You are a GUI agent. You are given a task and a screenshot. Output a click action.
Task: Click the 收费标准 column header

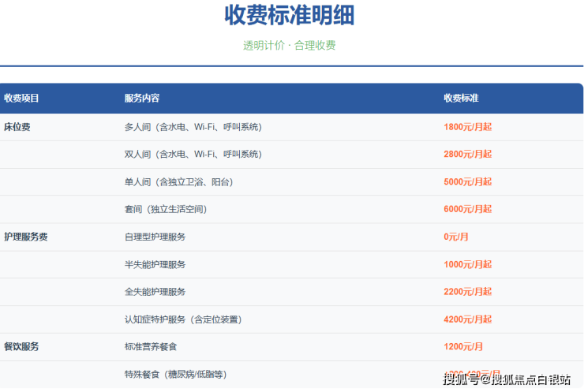pos(461,99)
